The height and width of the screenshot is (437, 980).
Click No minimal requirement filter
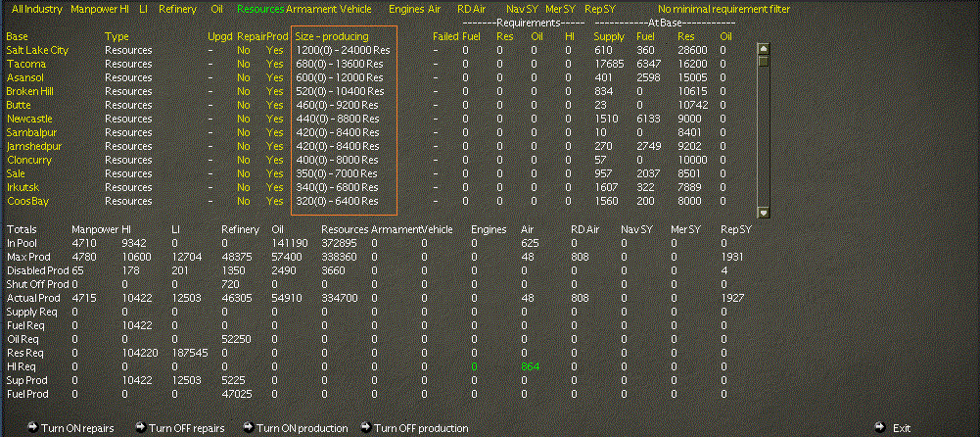(723, 10)
